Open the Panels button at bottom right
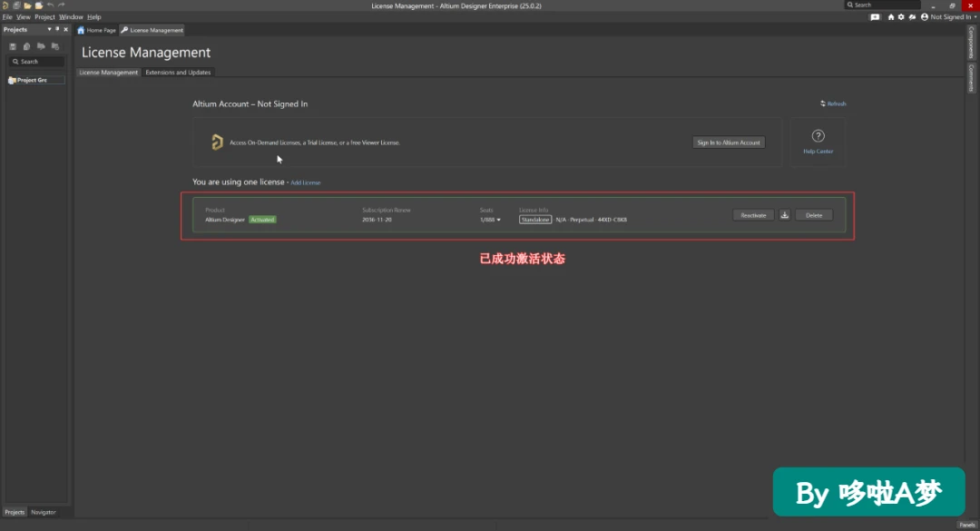This screenshot has width=980, height=531. (967, 525)
